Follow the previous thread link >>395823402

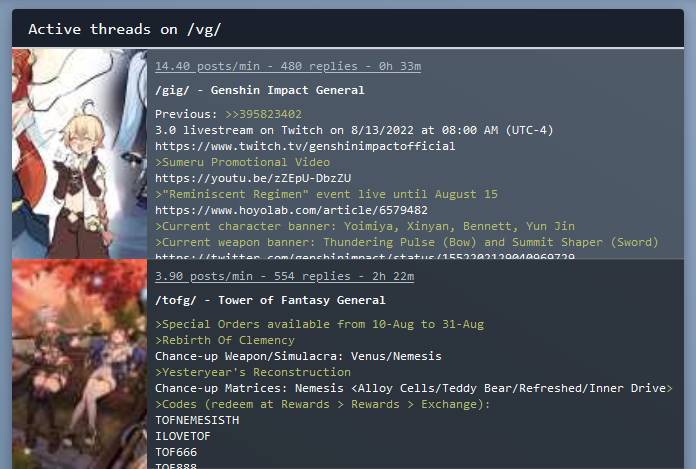(x=263, y=114)
